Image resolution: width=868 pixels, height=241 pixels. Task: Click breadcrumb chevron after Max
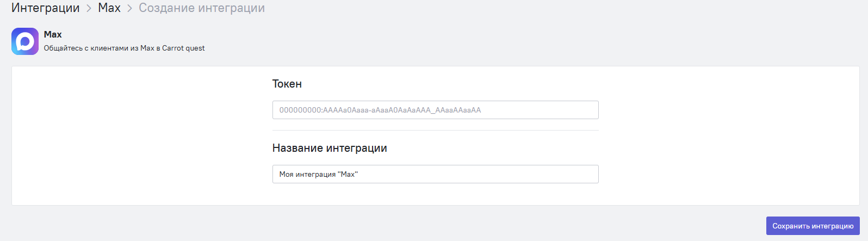coord(130,9)
